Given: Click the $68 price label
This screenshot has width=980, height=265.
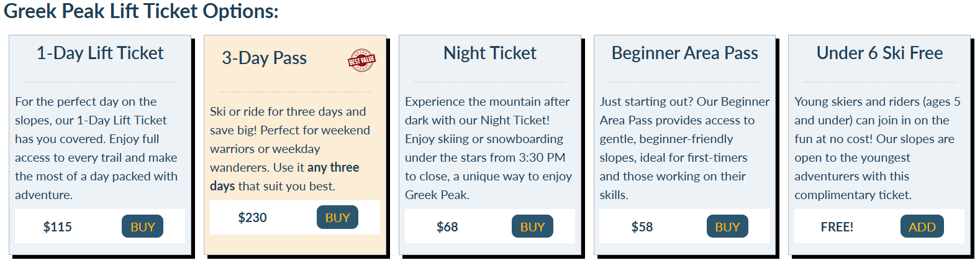Looking at the screenshot, I should pos(447,227).
